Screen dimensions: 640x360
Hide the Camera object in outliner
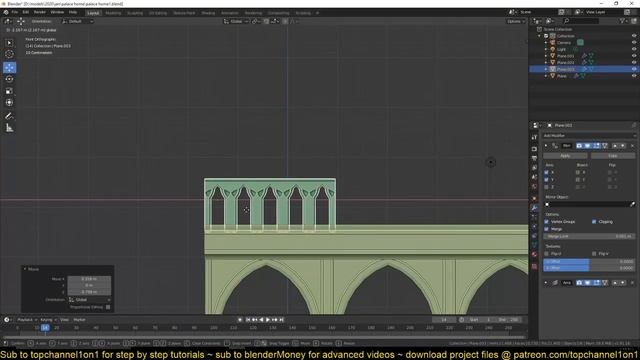tap(634, 42)
